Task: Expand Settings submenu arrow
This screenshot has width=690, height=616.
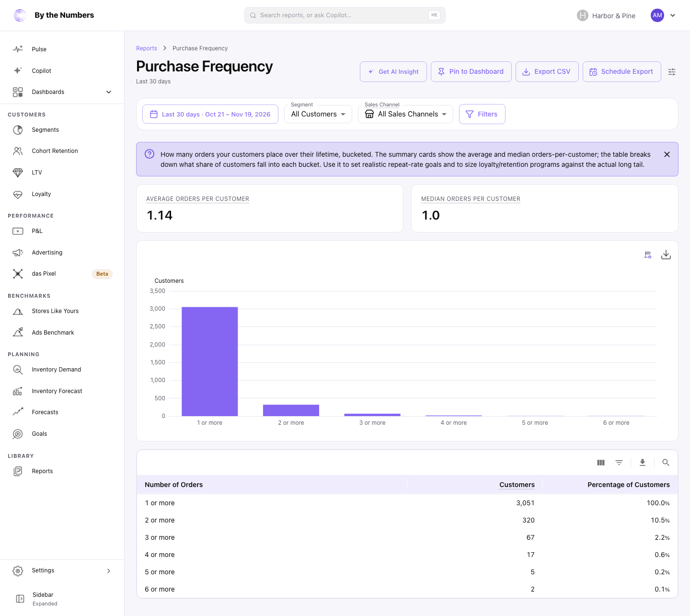Action: pyautogui.click(x=109, y=570)
